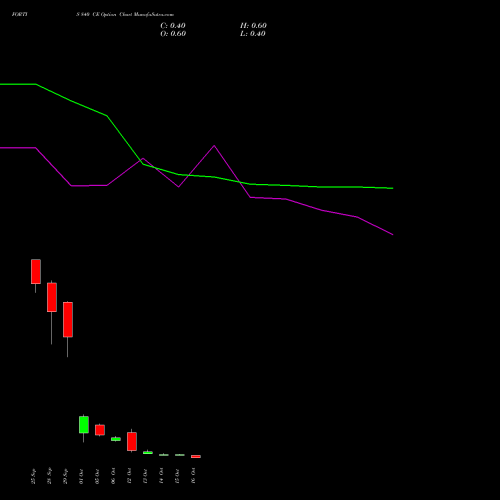Click the flat candle above 15 Oct
The width and height of the screenshot is (500, 500).
coord(180,455)
